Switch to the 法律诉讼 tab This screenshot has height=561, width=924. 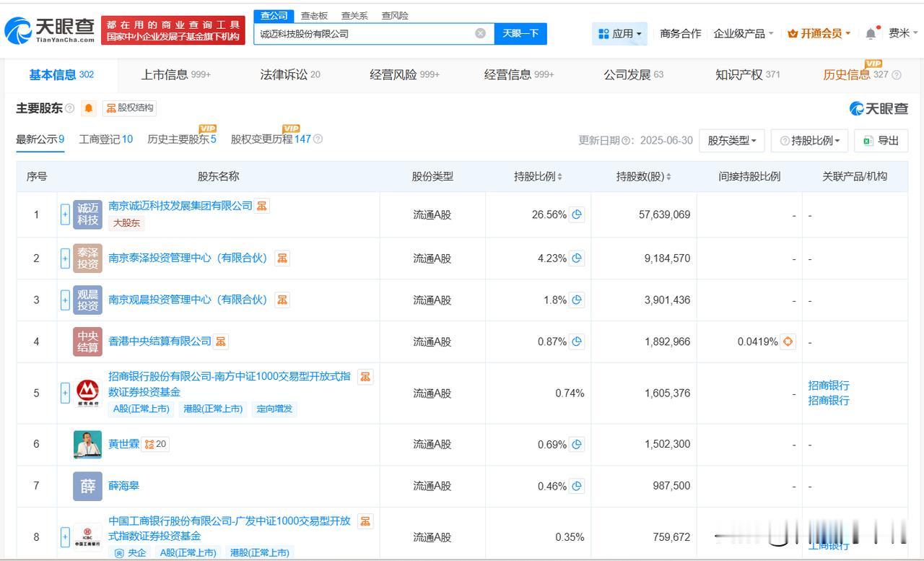(289, 74)
